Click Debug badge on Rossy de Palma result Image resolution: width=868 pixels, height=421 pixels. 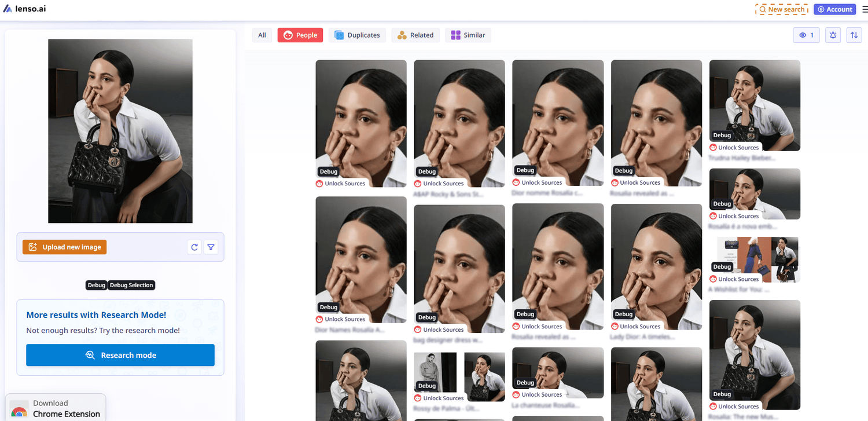[427, 386]
